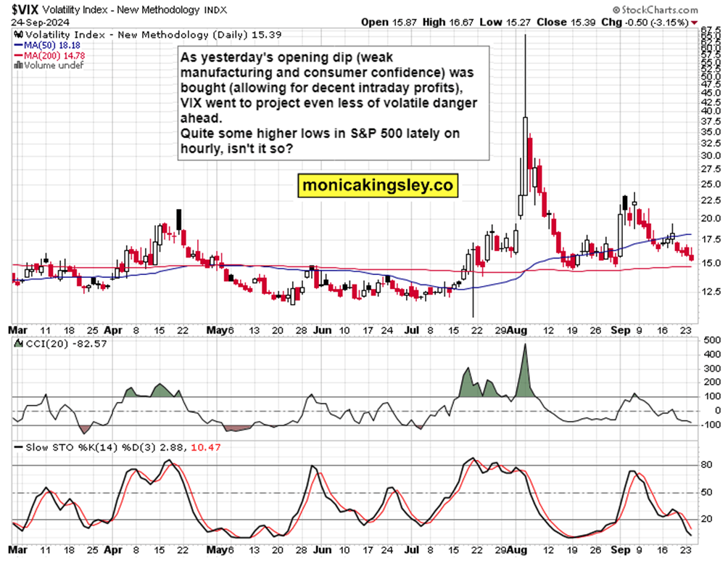Image resolution: width=728 pixels, height=561 pixels.
Task: Click the Aug label below the price chart
Action: (x=516, y=330)
